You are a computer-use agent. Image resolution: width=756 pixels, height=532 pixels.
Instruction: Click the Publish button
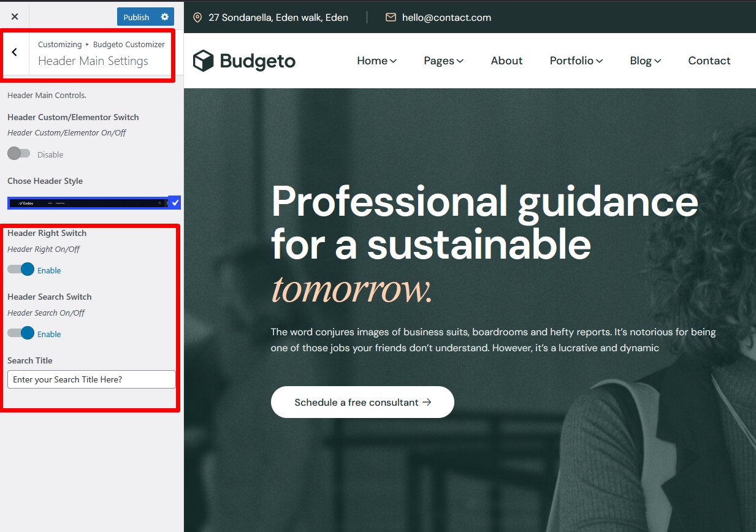pyautogui.click(x=136, y=17)
